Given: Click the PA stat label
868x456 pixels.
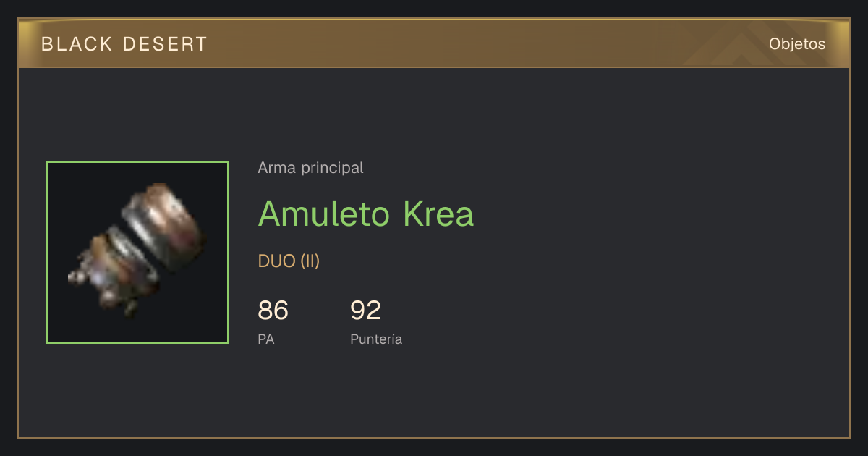Looking at the screenshot, I should [x=266, y=339].
